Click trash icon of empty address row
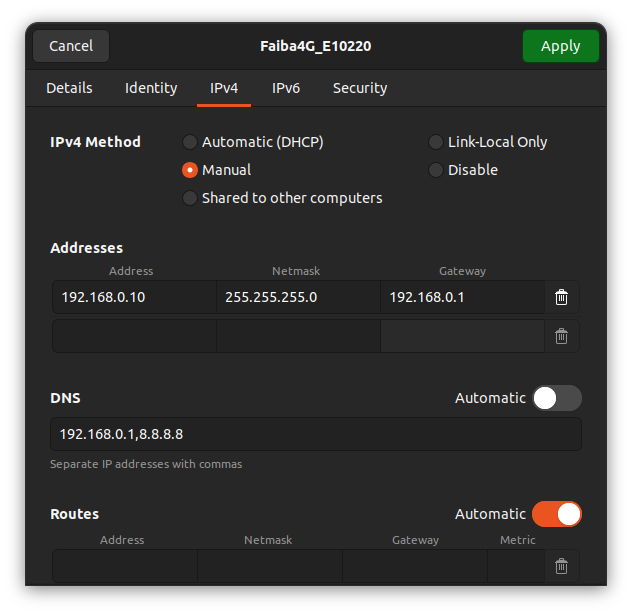 (x=561, y=336)
